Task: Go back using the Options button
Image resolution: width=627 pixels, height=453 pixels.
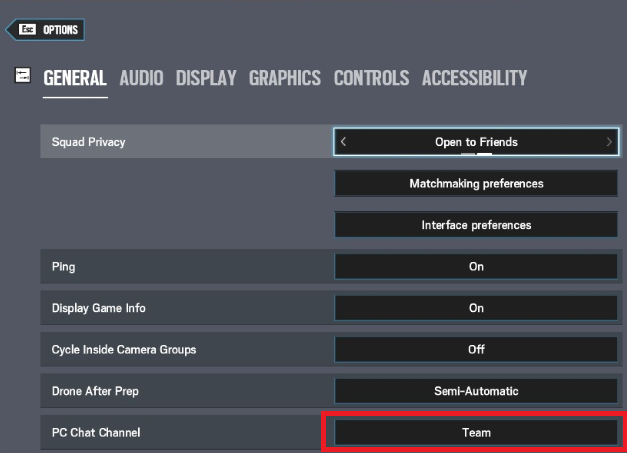Action: [x=59, y=30]
